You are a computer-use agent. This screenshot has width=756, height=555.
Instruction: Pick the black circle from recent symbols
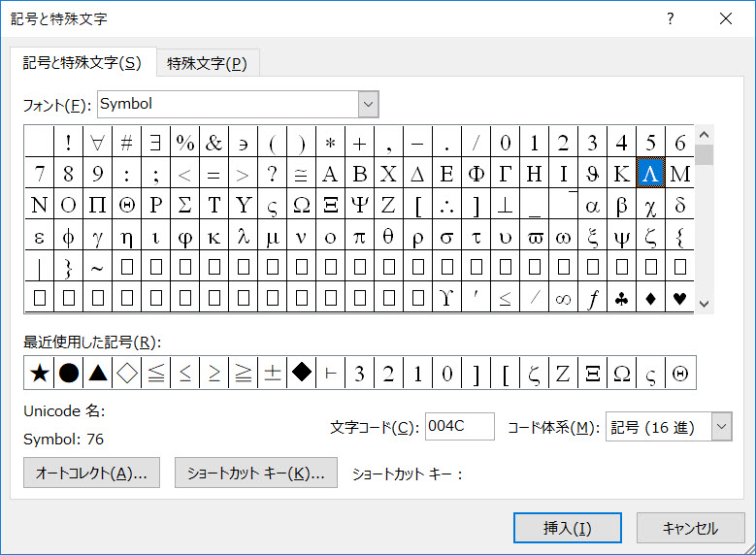tap(69, 373)
